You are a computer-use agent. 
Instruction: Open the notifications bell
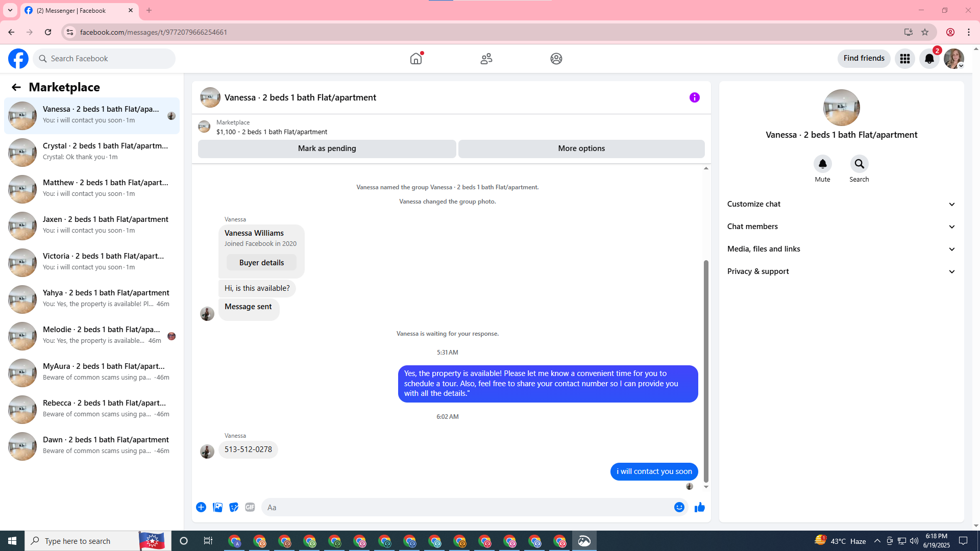(929, 59)
